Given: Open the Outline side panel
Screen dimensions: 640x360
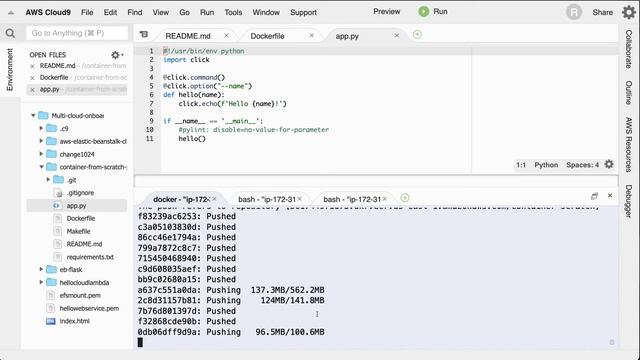Looking at the screenshot, I should tap(629, 93).
